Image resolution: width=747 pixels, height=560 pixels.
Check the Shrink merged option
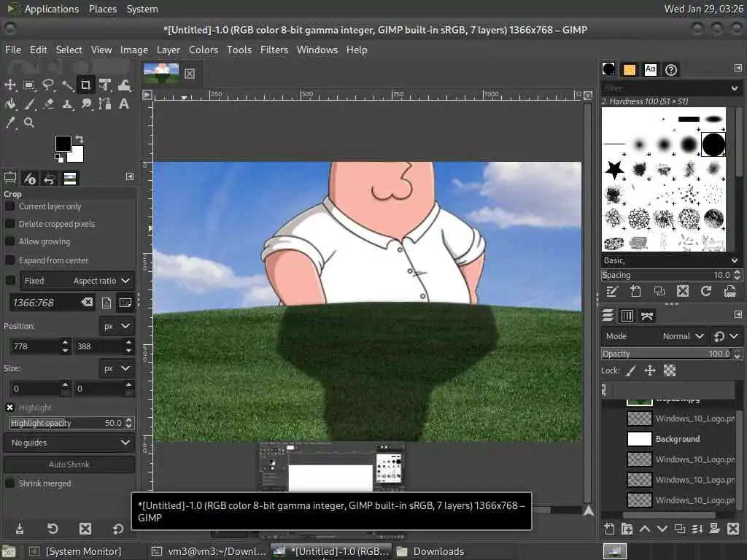tap(9, 483)
